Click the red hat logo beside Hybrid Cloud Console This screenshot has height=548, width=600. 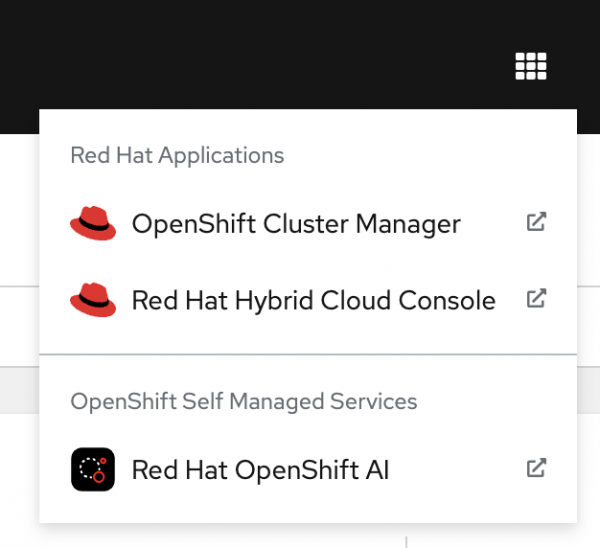[x=93, y=300]
